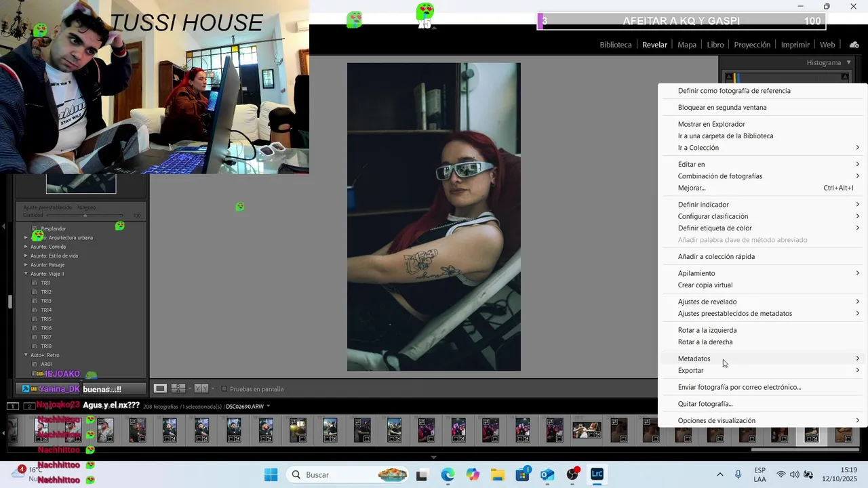Apply the TR14 preset
Viewport: 868px width, 488px height.
(46, 310)
